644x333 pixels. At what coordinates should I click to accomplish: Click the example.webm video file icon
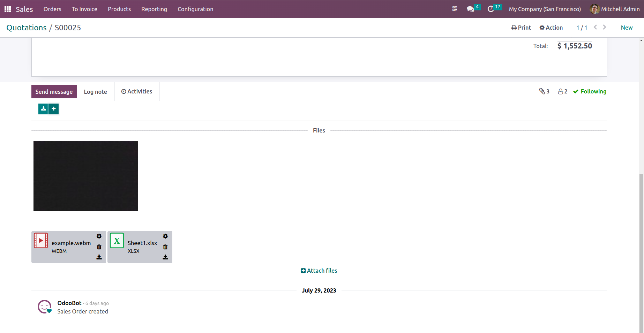[41, 241]
